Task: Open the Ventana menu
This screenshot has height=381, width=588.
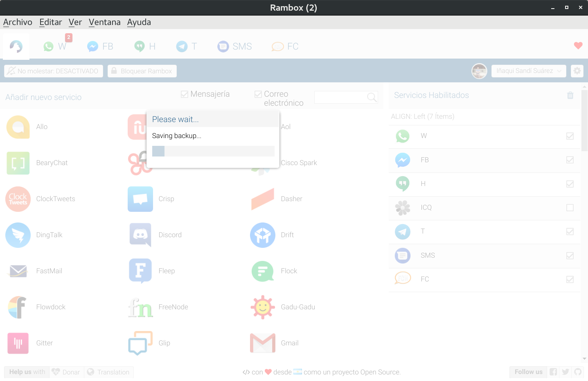Action: 105,22
